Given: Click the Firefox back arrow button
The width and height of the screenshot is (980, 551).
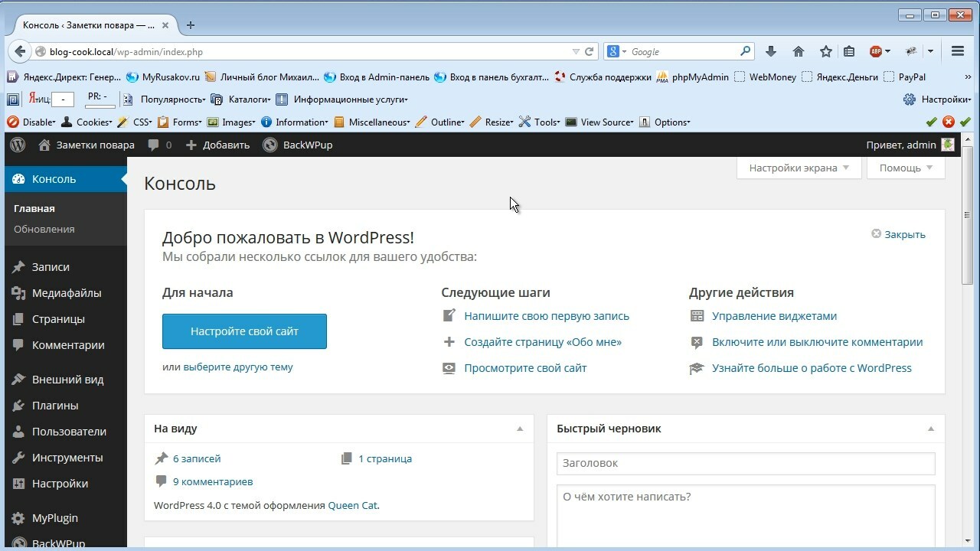Looking at the screenshot, I should tap(19, 51).
